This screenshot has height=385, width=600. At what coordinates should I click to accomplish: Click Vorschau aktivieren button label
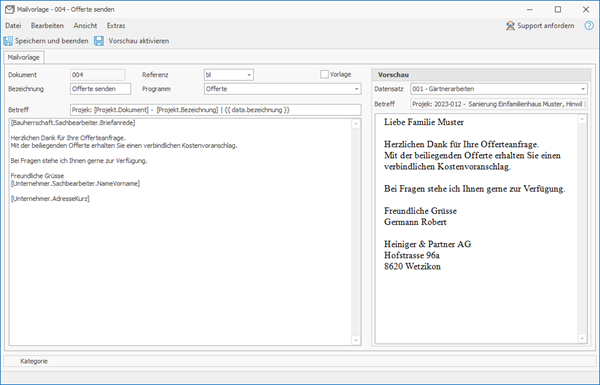[139, 41]
